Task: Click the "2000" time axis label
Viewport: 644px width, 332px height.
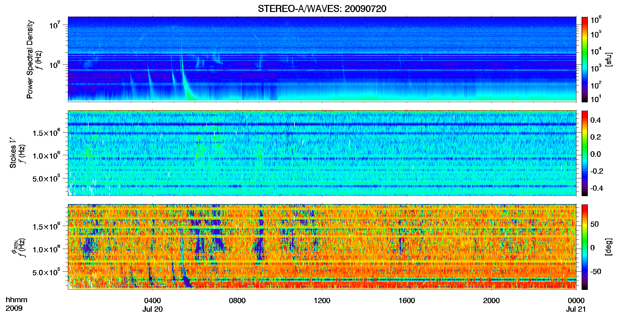Action: tap(491, 300)
